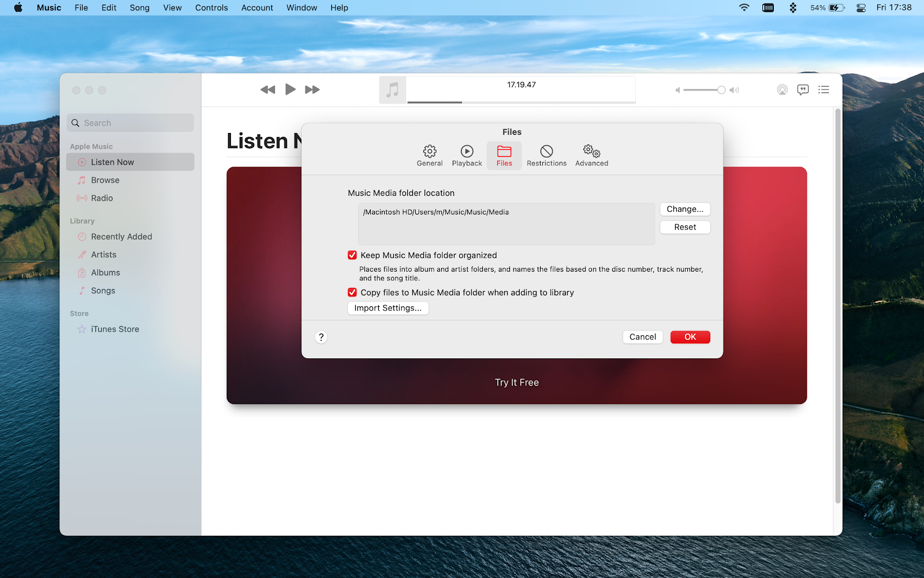Viewport: 924px width, 578px height.
Task: Click the Browse music note icon
Action: point(82,180)
